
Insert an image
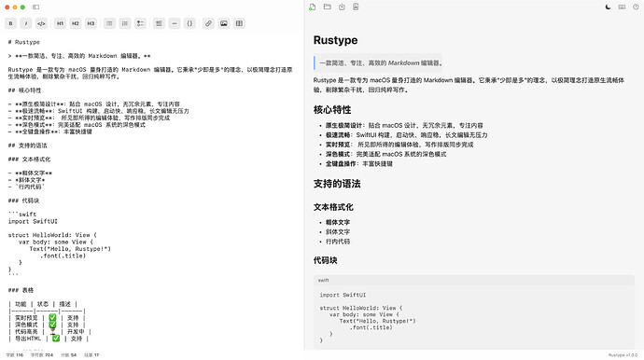[x=223, y=23]
